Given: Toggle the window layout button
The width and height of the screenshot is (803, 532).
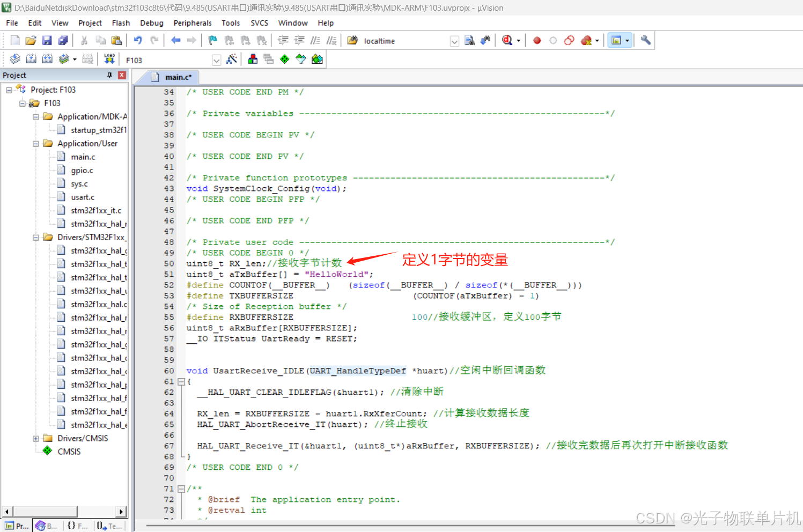Looking at the screenshot, I should pos(616,41).
